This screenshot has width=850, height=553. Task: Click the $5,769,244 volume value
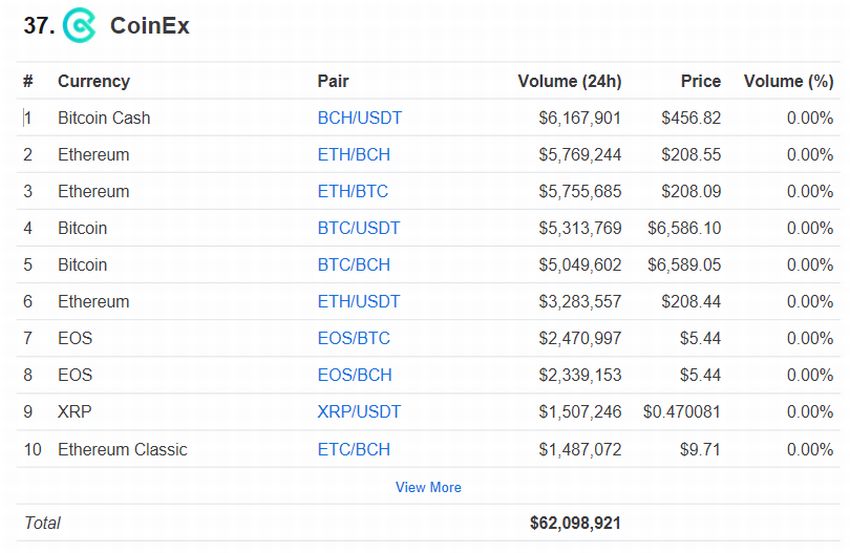579,155
